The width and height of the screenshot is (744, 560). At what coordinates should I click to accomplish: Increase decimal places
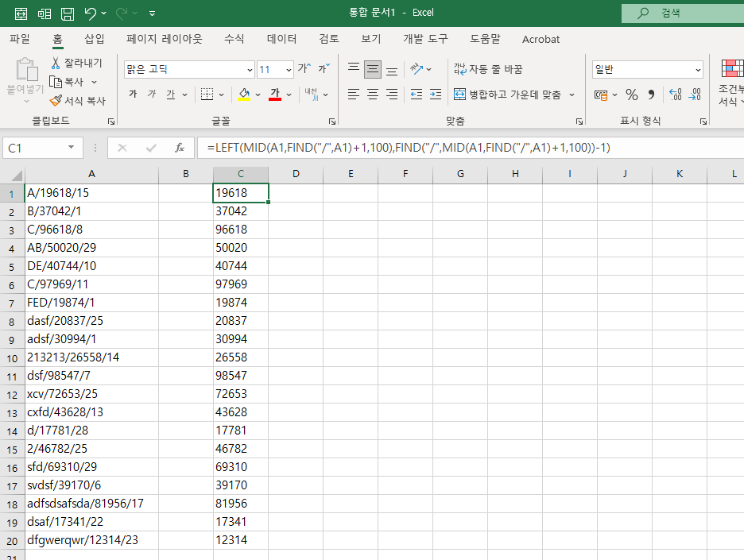click(675, 95)
